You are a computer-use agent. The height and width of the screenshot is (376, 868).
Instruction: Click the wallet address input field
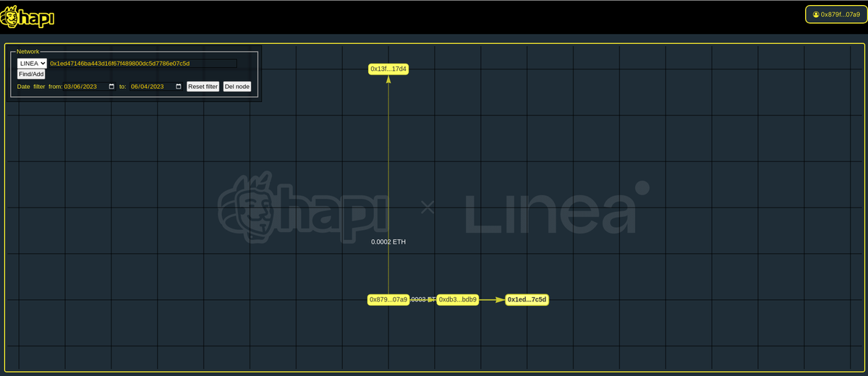142,64
